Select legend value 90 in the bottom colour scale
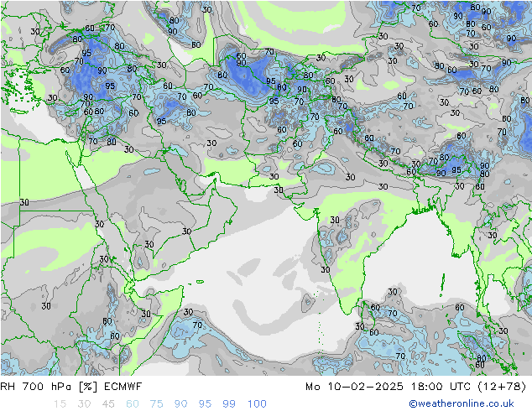This screenshot has height=411, width=532. [x=180, y=404]
